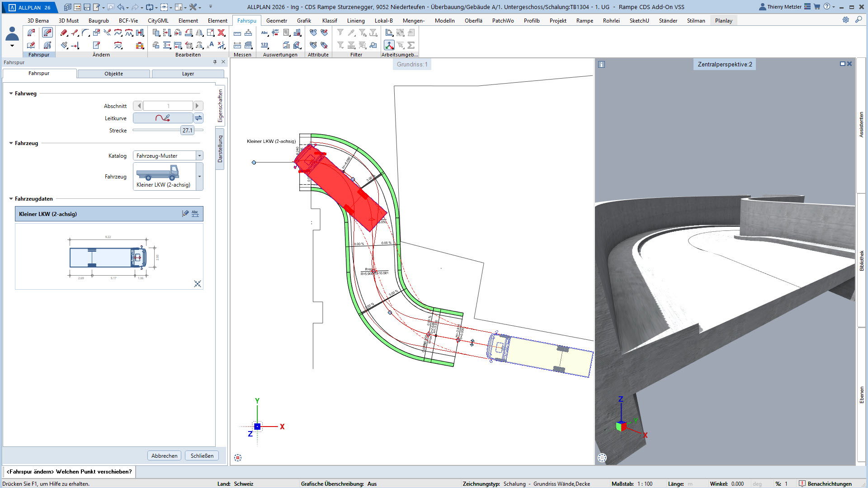Open the Katalog Fahrzeug-Muster dropdown
The image size is (868, 488).
click(199, 155)
